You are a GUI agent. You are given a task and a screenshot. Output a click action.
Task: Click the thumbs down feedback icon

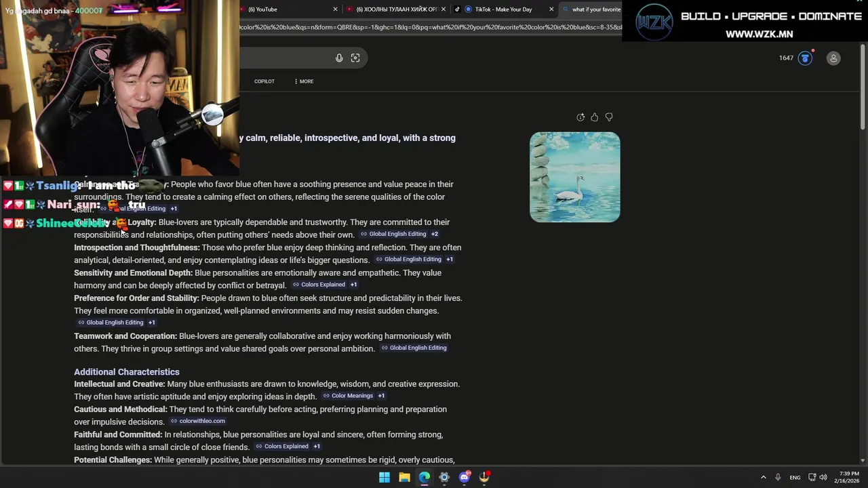coord(609,117)
